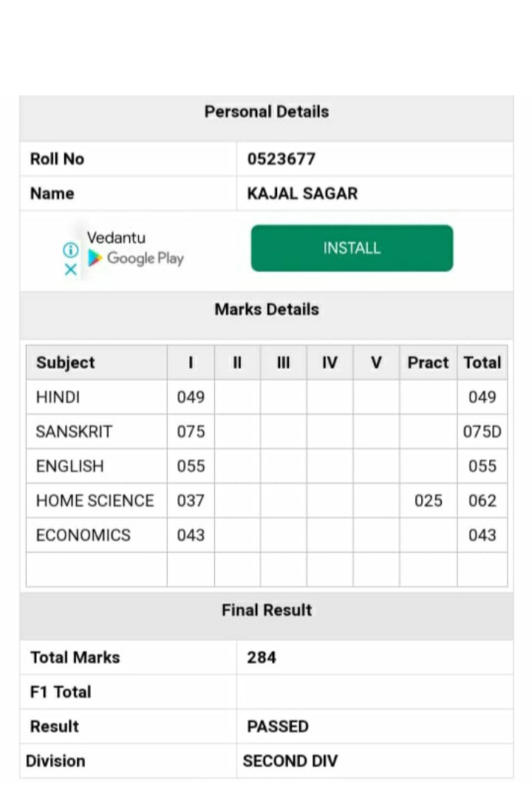The image size is (532, 799).
Task: Click the SECOND DIV division value
Action: coord(290,761)
